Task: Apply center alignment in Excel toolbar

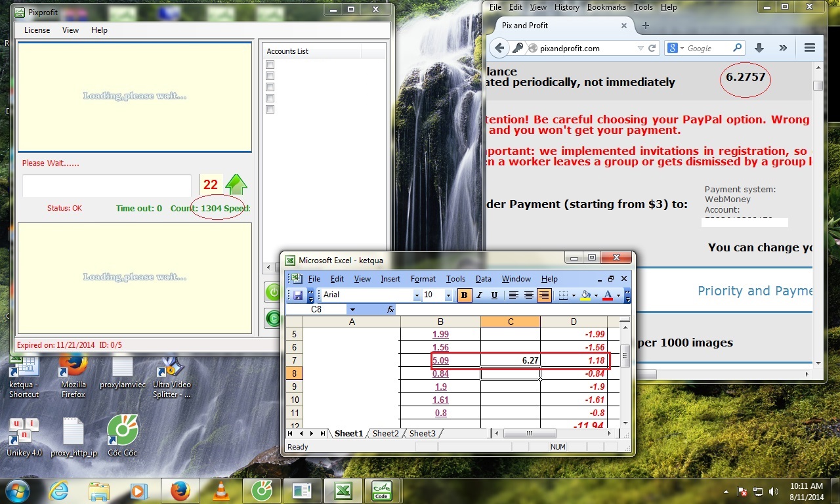Action: pyautogui.click(x=529, y=295)
